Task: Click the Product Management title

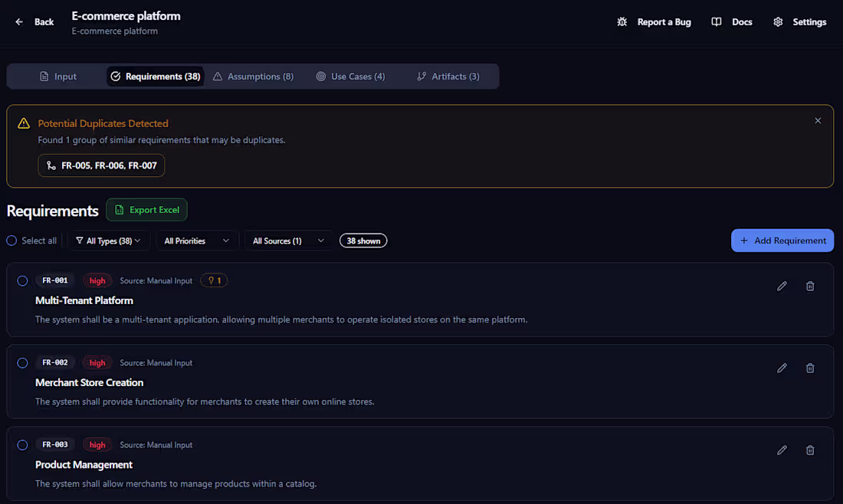Action: click(84, 465)
